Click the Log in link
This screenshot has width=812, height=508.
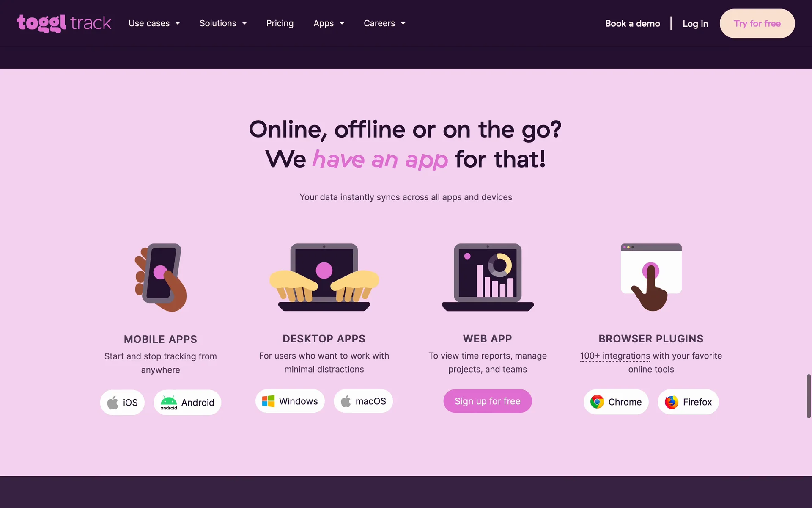click(695, 23)
